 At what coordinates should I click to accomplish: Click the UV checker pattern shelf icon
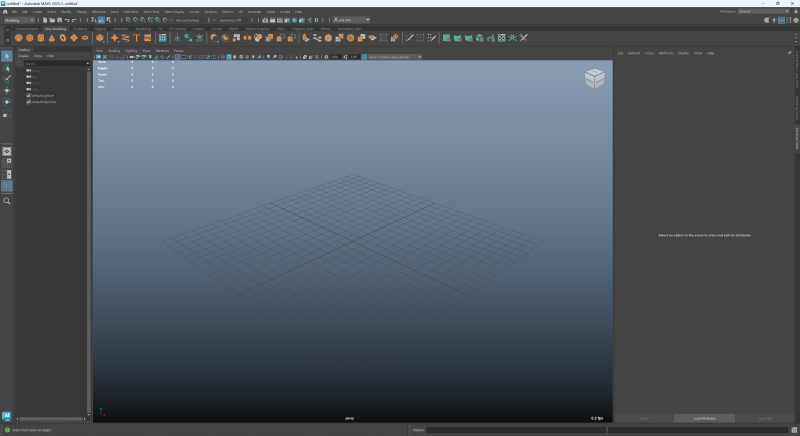tap(502, 38)
